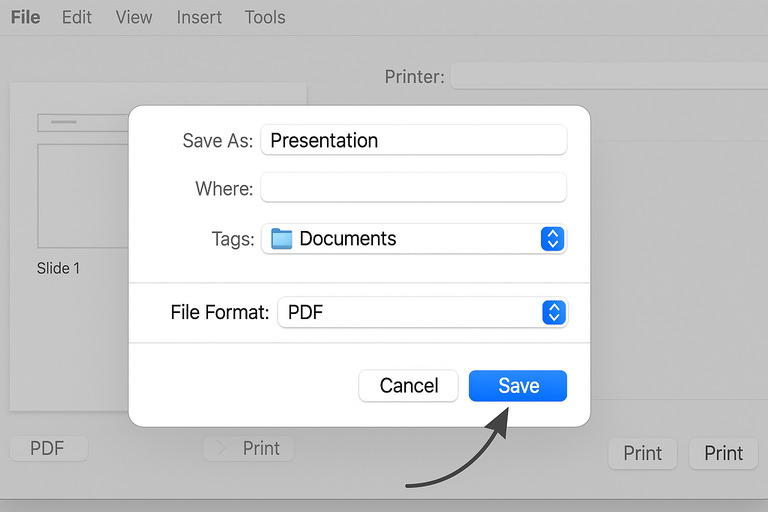Image resolution: width=768 pixels, height=512 pixels.
Task: Click the Save As name field
Action: 413,141
